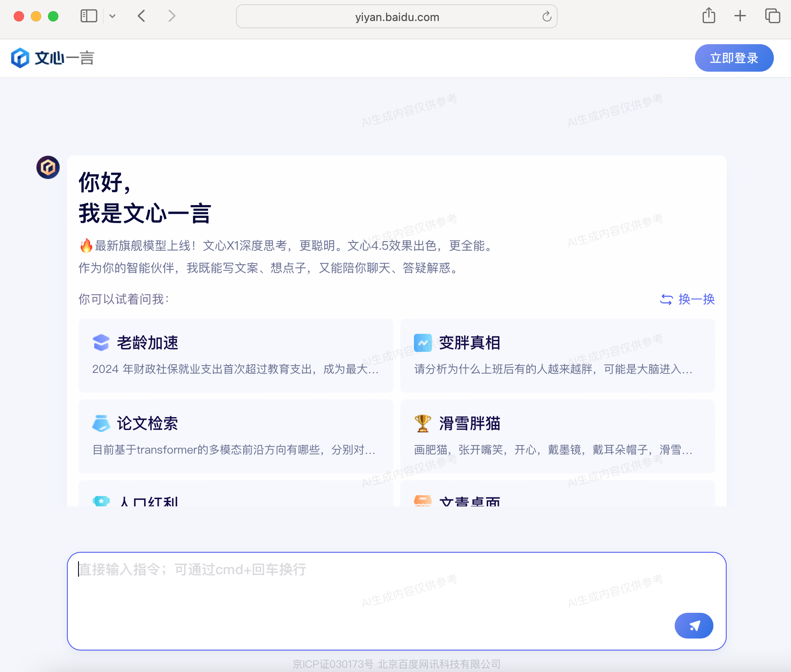791x672 pixels.
Task: Open the 滑雪胖猫 suggestion card
Action: pyautogui.click(x=557, y=436)
